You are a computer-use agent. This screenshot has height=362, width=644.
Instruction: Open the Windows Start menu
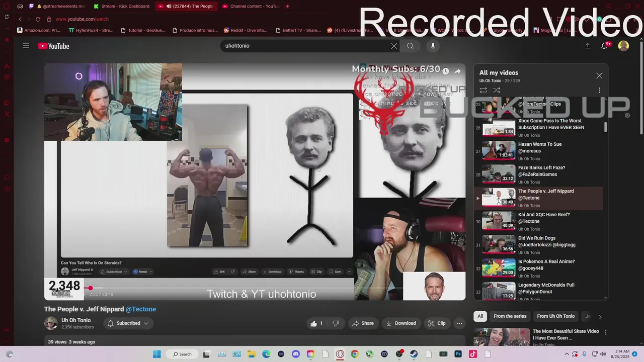pyautogui.click(x=156, y=354)
